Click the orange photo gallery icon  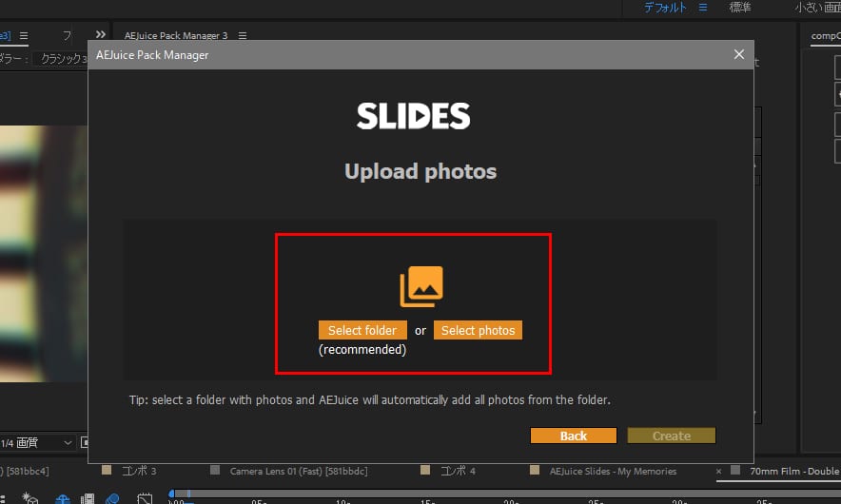click(x=421, y=286)
